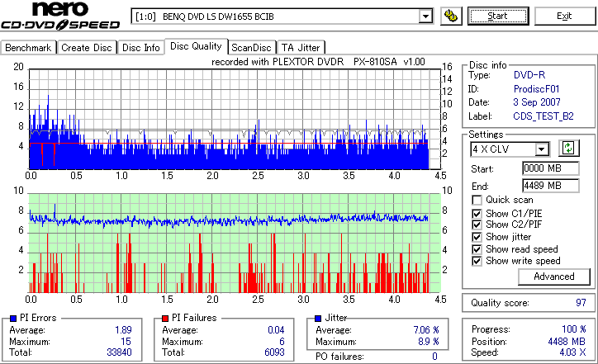The image size is (598, 364).
Task: Open the Advanced settings button
Action: (x=553, y=277)
